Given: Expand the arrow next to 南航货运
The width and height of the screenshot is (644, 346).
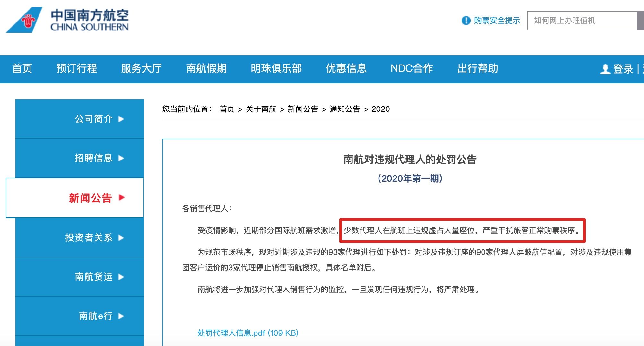Looking at the screenshot, I should 121,277.
